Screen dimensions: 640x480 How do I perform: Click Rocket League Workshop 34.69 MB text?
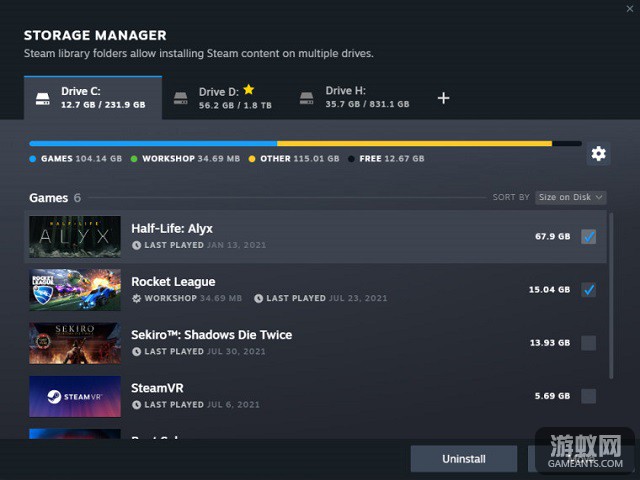[x=193, y=298]
